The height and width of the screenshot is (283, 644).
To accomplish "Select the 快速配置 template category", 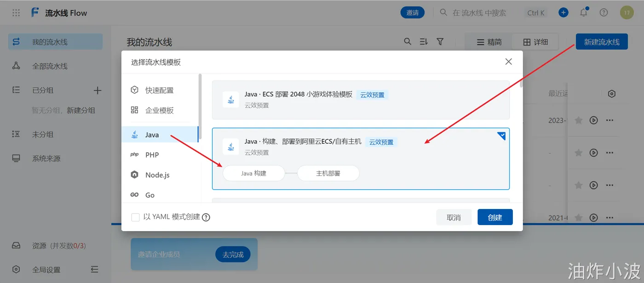I will [x=160, y=91].
